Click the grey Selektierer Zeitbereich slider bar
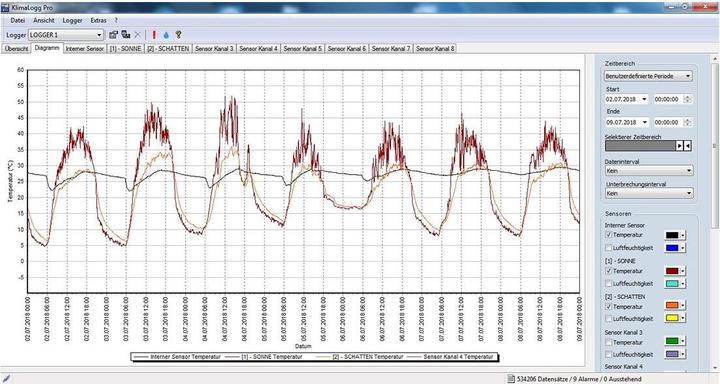Screen dimensions: 720x384 pyautogui.click(x=641, y=146)
